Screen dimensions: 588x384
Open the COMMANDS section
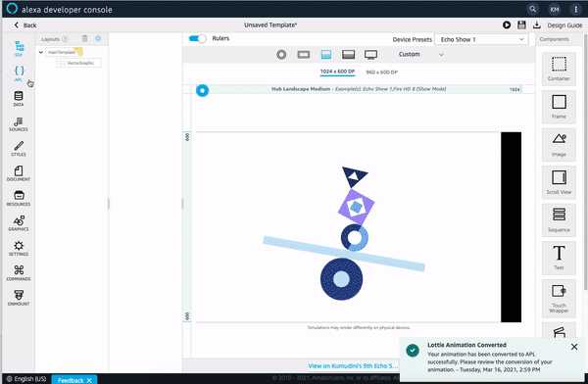click(19, 273)
